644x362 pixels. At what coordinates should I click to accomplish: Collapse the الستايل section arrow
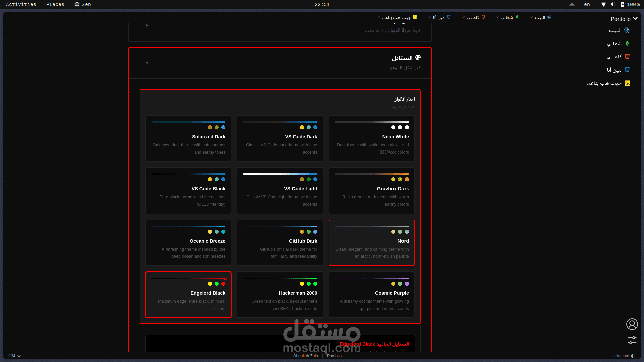[x=147, y=63]
